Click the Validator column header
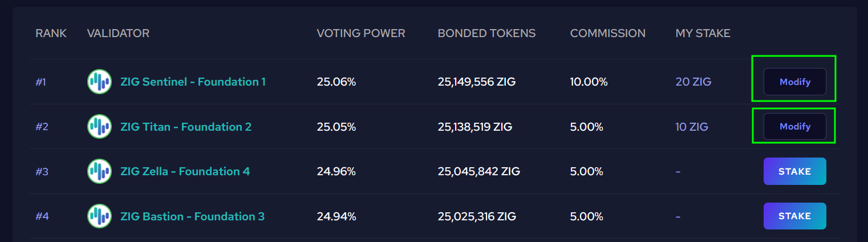The width and height of the screenshot is (868, 242). coord(118,33)
